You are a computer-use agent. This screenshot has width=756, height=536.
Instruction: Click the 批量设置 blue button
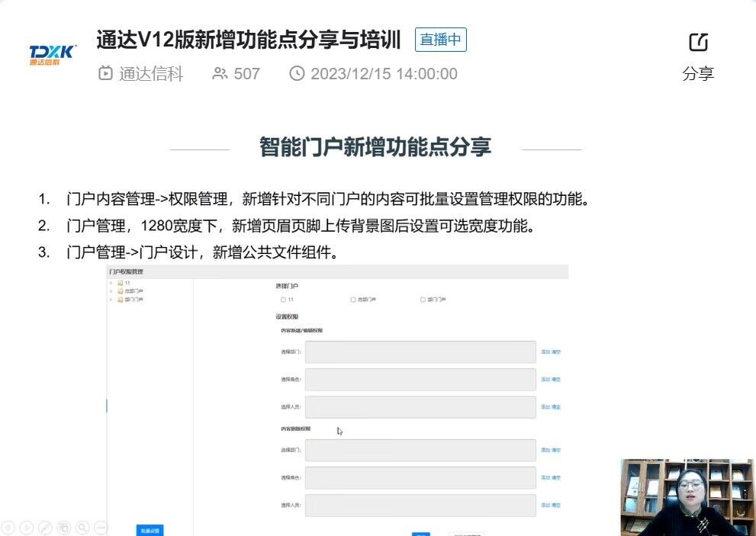click(x=150, y=530)
